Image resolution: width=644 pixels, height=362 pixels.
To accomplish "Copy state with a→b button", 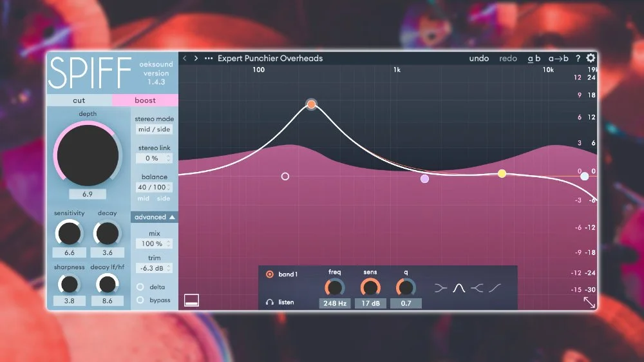I will [558, 59].
